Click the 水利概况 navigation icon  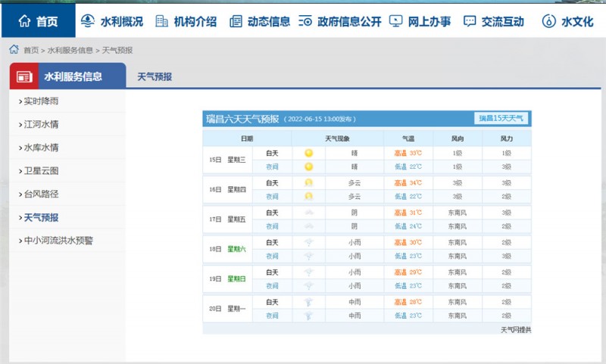pyautogui.click(x=88, y=21)
